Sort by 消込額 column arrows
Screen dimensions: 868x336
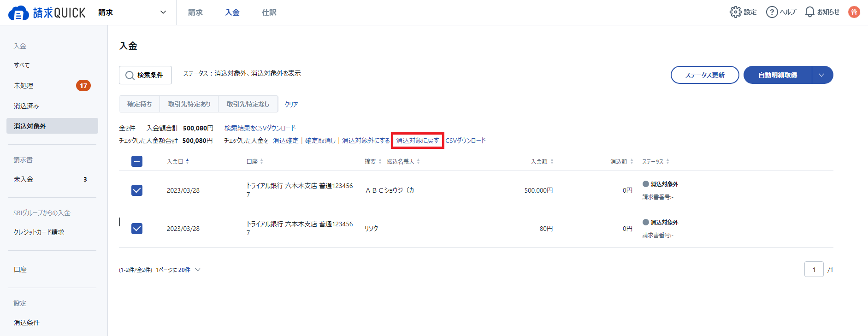point(632,161)
